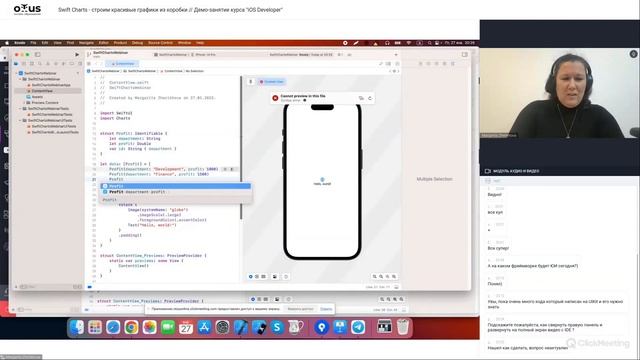Click the navigator filter field

coord(47,287)
